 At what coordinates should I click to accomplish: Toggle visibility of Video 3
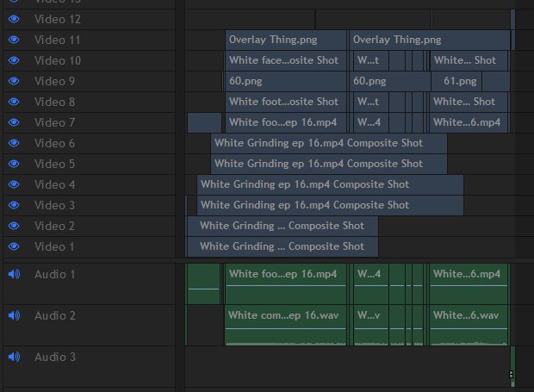(14, 205)
